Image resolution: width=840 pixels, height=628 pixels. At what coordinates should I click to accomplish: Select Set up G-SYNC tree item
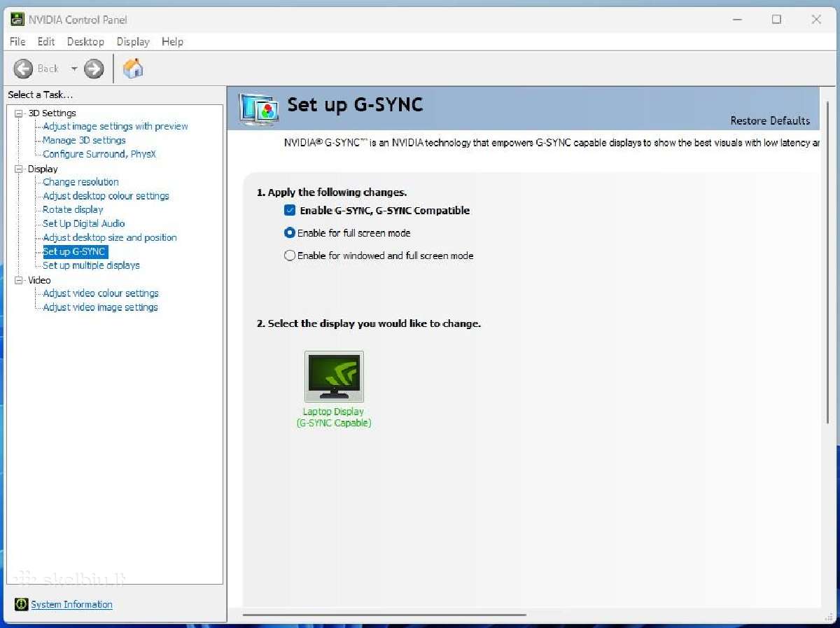(75, 251)
